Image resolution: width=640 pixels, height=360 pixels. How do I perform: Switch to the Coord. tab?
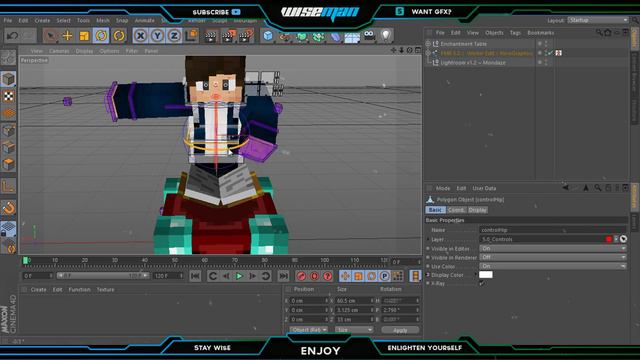coord(456,210)
